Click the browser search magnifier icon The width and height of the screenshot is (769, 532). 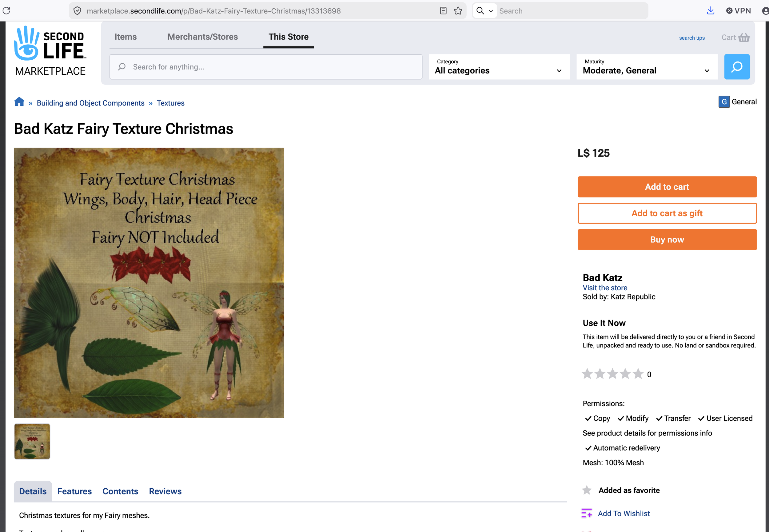[x=480, y=11]
